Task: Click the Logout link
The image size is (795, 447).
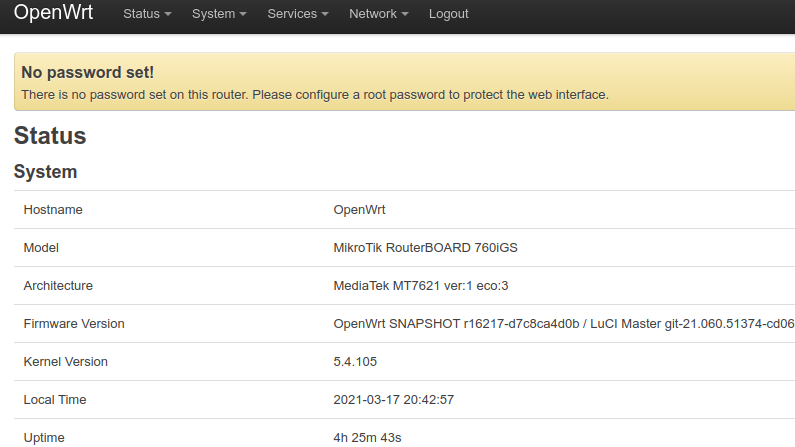Action: click(x=448, y=14)
